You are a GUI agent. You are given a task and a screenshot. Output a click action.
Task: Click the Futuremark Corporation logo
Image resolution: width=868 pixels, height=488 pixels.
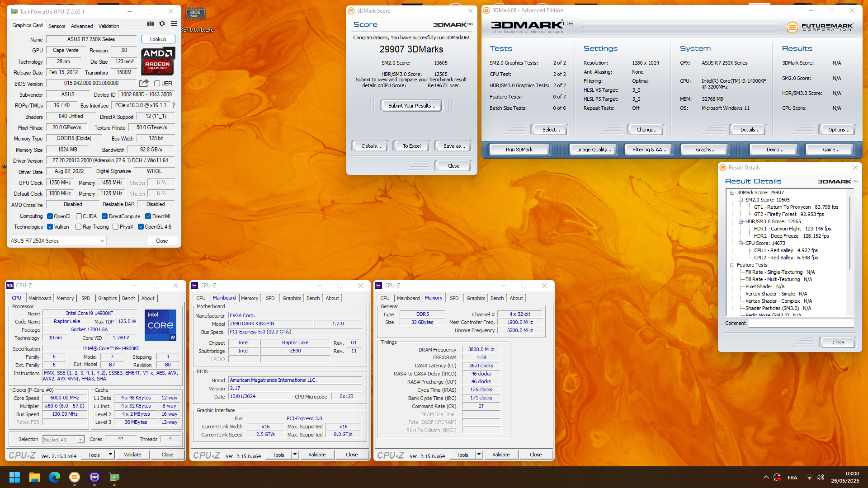820,27
